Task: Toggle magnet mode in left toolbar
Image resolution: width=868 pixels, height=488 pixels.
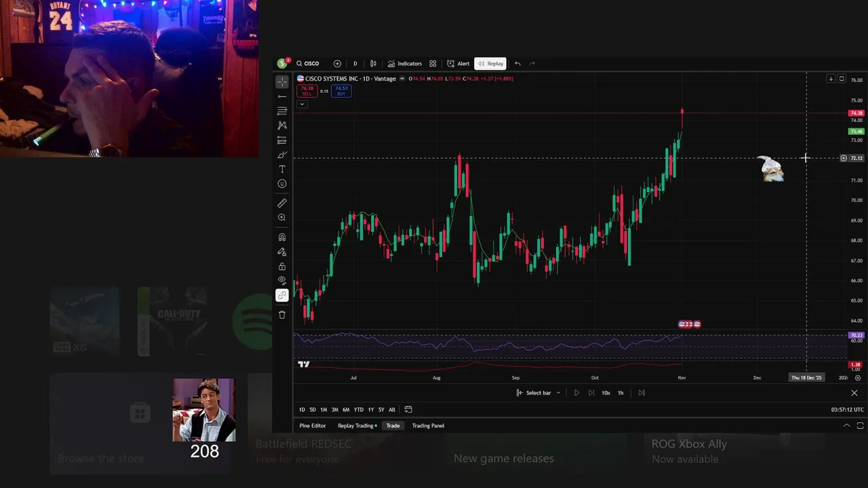Action: 282,237
